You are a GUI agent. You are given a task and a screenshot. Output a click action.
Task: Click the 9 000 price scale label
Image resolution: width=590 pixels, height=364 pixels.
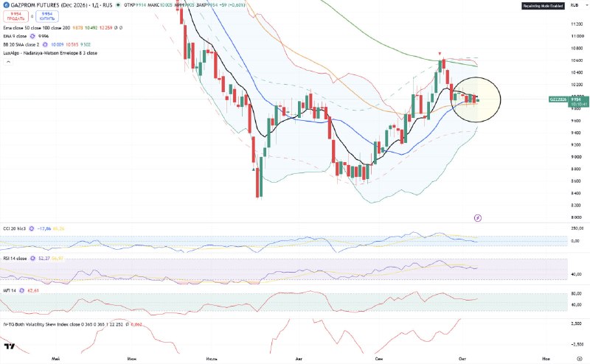[x=577, y=157]
